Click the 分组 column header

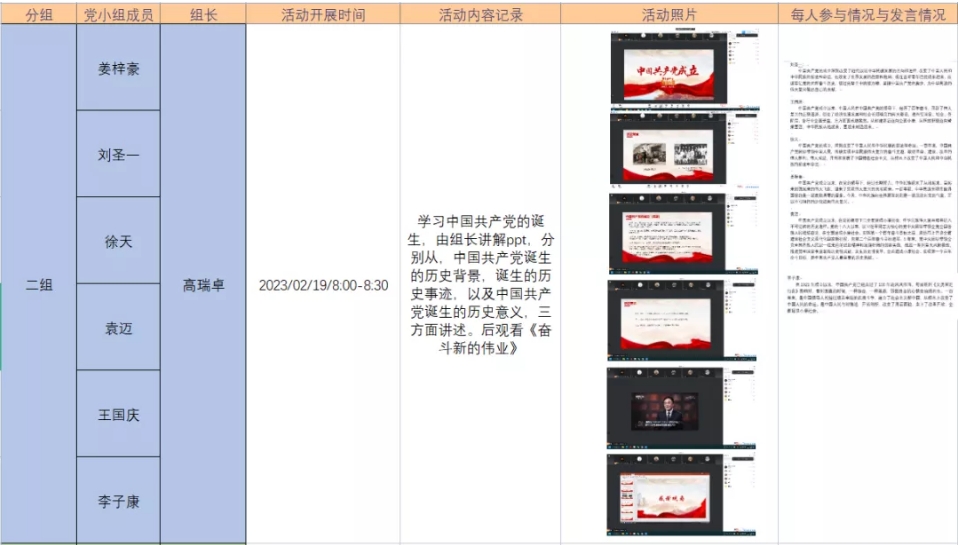[x=38, y=15]
